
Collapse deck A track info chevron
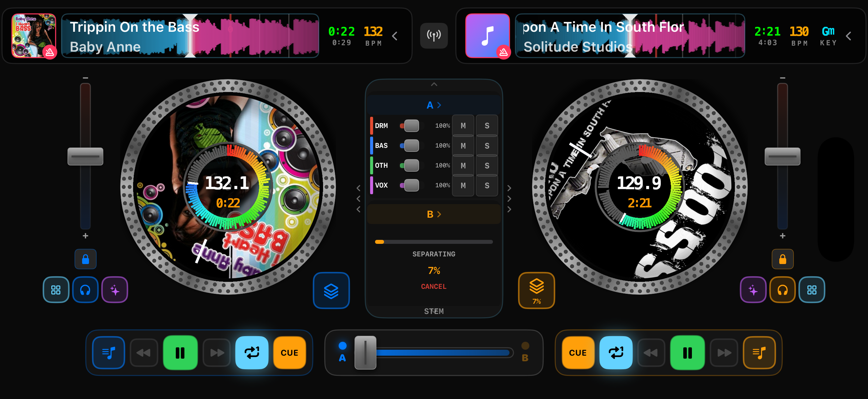click(395, 36)
